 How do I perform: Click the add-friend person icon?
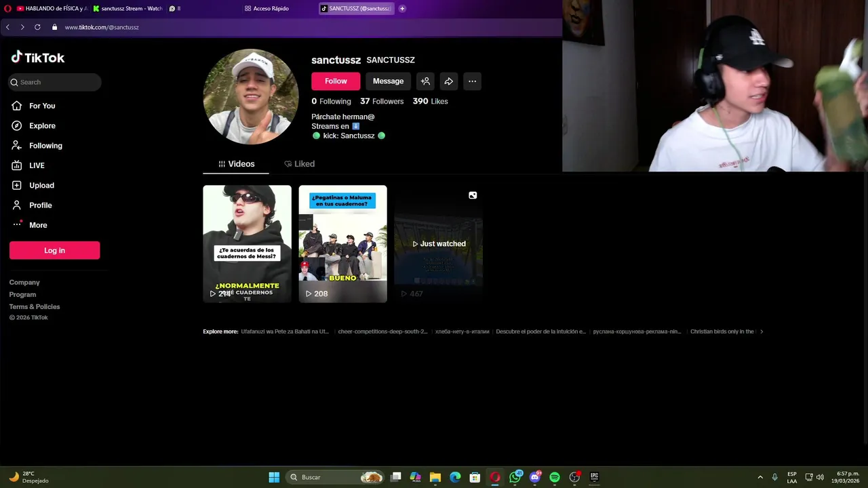coord(425,81)
